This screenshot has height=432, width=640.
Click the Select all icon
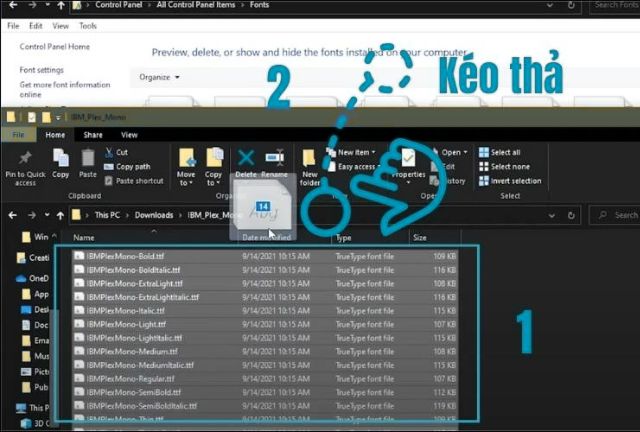pyautogui.click(x=485, y=152)
